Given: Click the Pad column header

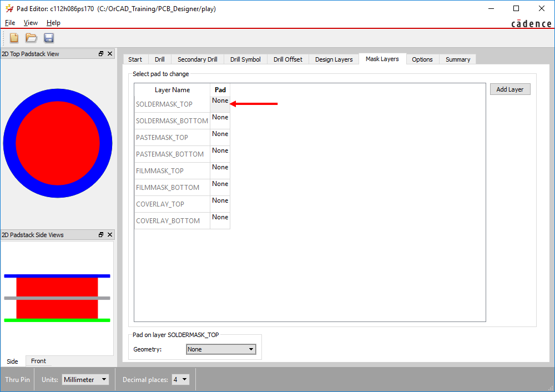Looking at the screenshot, I should pyautogui.click(x=220, y=90).
